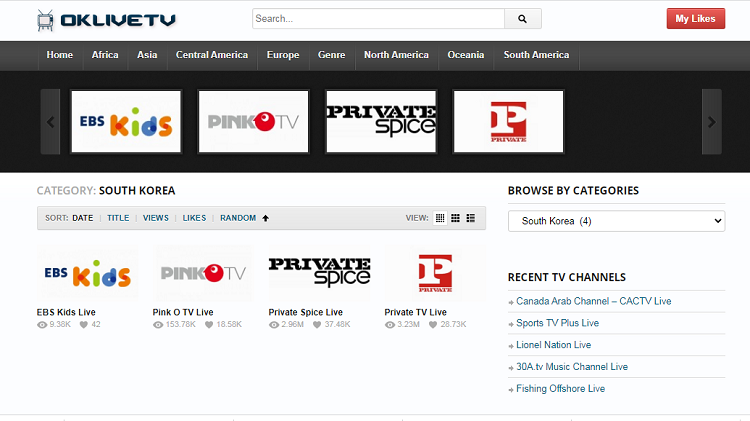The image size is (750, 421).
Task: Click the OKLiveTV logo
Action: [x=106, y=20]
